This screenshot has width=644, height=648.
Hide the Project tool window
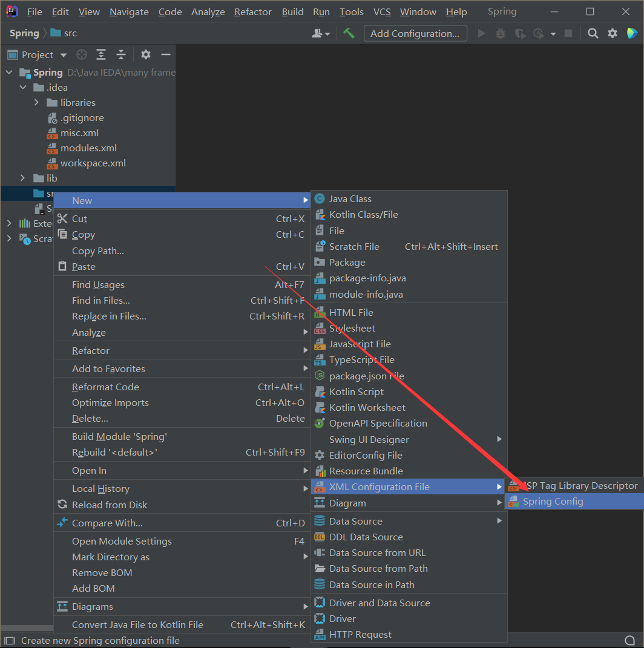click(166, 54)
